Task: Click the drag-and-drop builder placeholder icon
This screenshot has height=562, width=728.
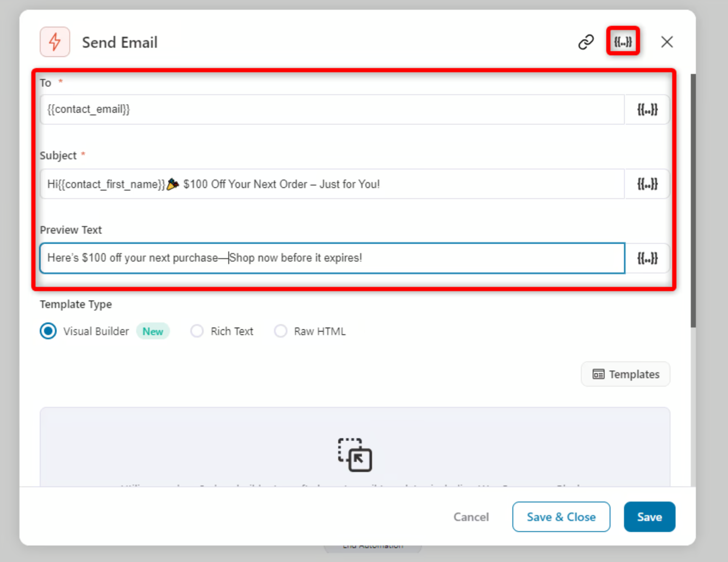Action: (355, 456)
